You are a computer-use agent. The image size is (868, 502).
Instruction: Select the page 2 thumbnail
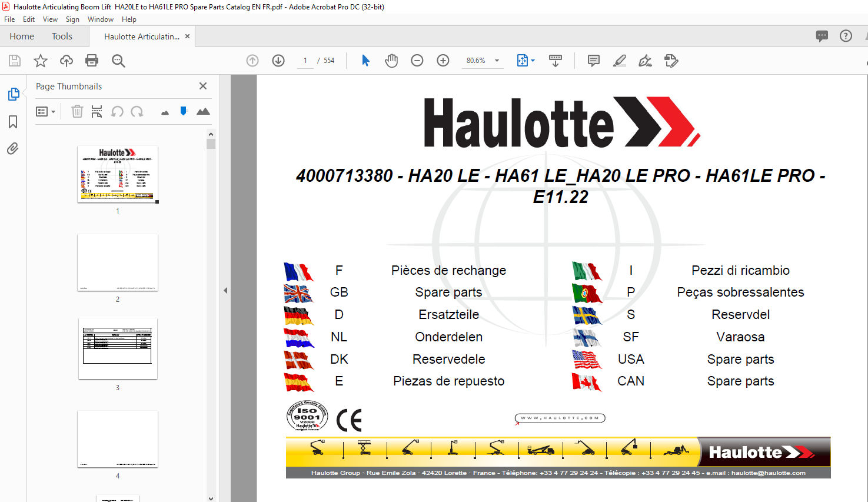coord(118,262)
